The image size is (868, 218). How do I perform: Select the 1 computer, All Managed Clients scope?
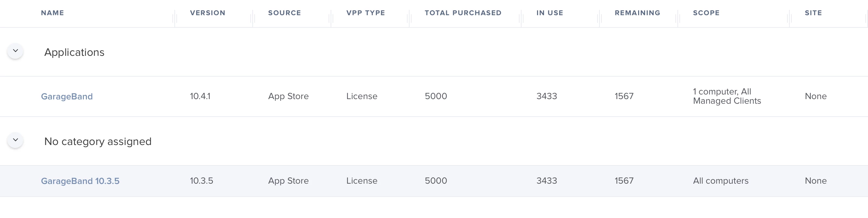pyautogui.click(x=727, y=96)
